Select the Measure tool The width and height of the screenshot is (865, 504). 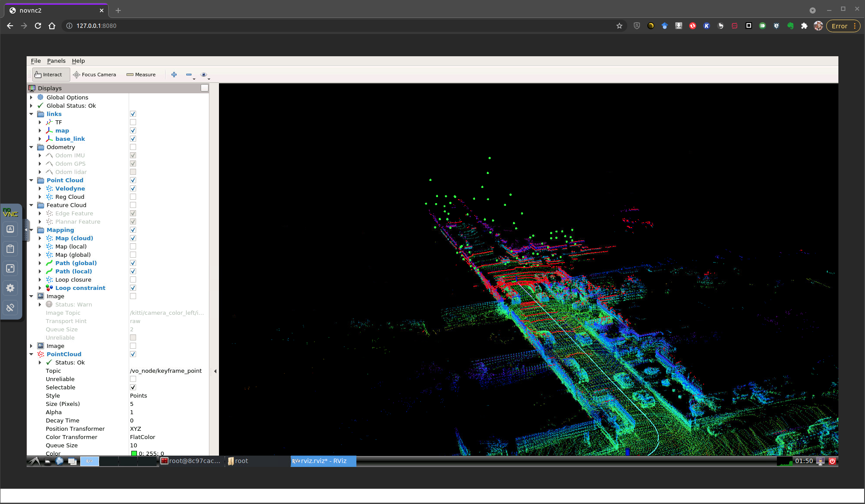(x=141, y=75)
